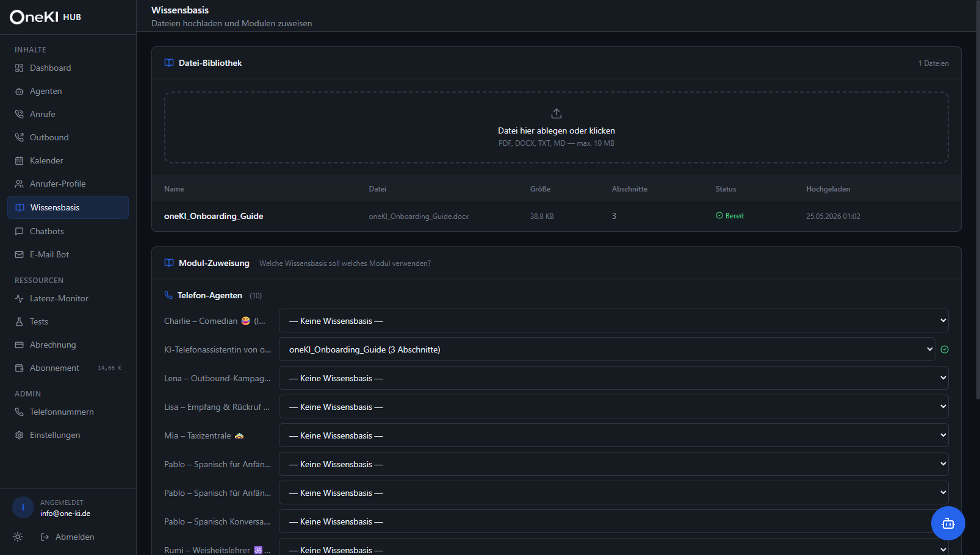Image resolution: width=980 pixels, height=555 pixels.
Task: Click the envelope icon beside E-Mail Bot
Action: click(19, 255)
